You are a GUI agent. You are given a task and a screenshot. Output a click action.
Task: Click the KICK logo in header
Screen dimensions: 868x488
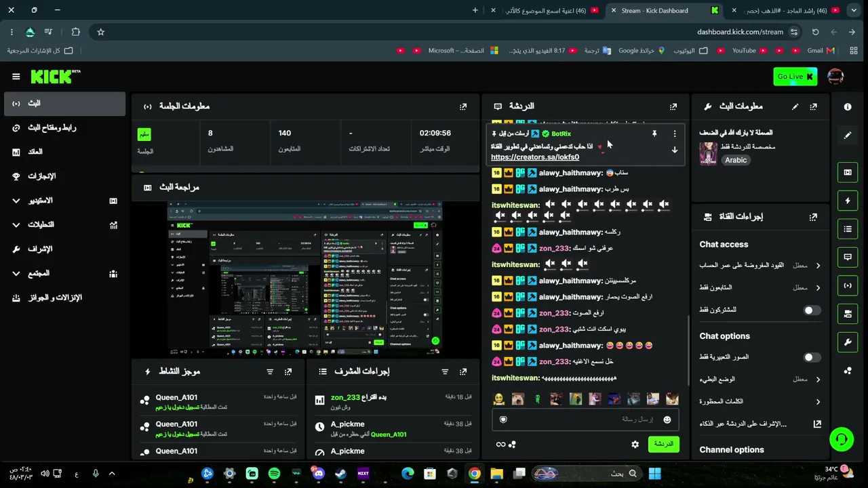[x=55, y=77]
